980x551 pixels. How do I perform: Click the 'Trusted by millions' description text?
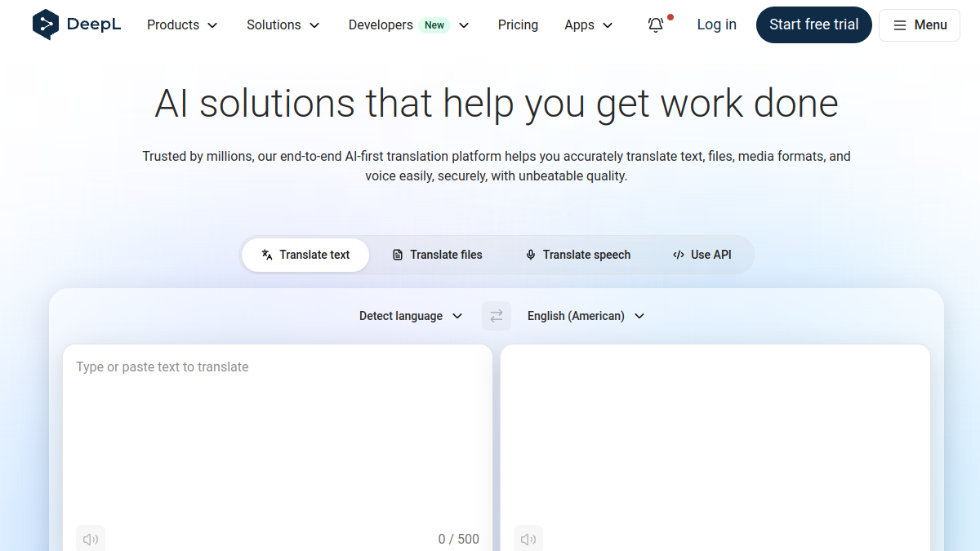pos(497,166)
